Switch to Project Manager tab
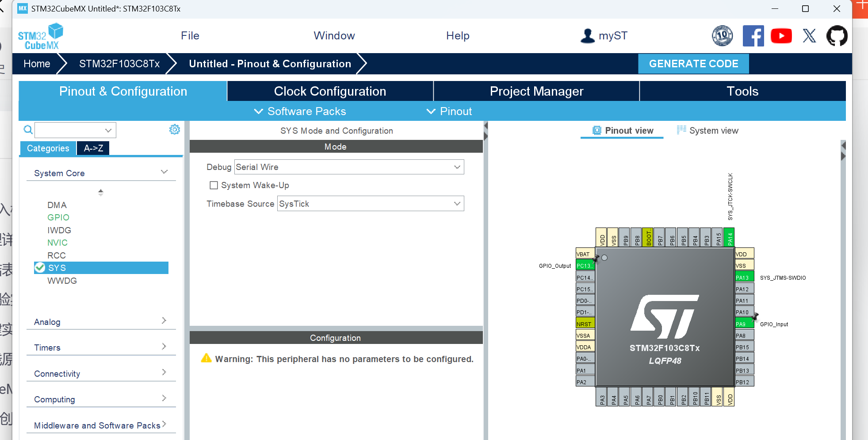This screenshot has height=440, width=868. point(536,91)
